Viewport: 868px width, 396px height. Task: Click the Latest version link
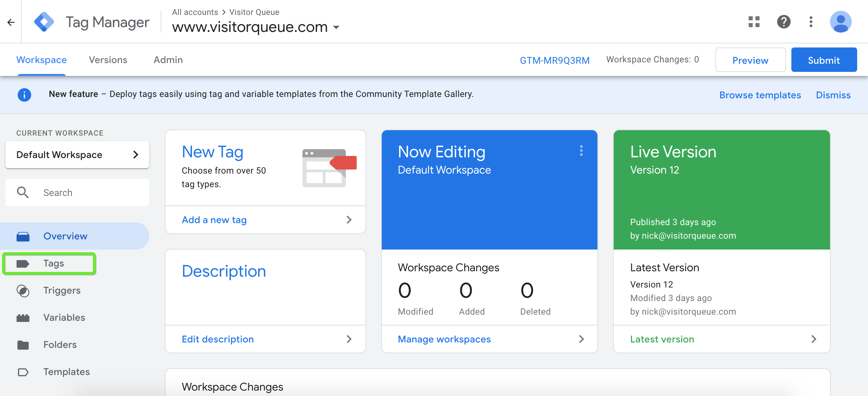click(x=662, y=339)
